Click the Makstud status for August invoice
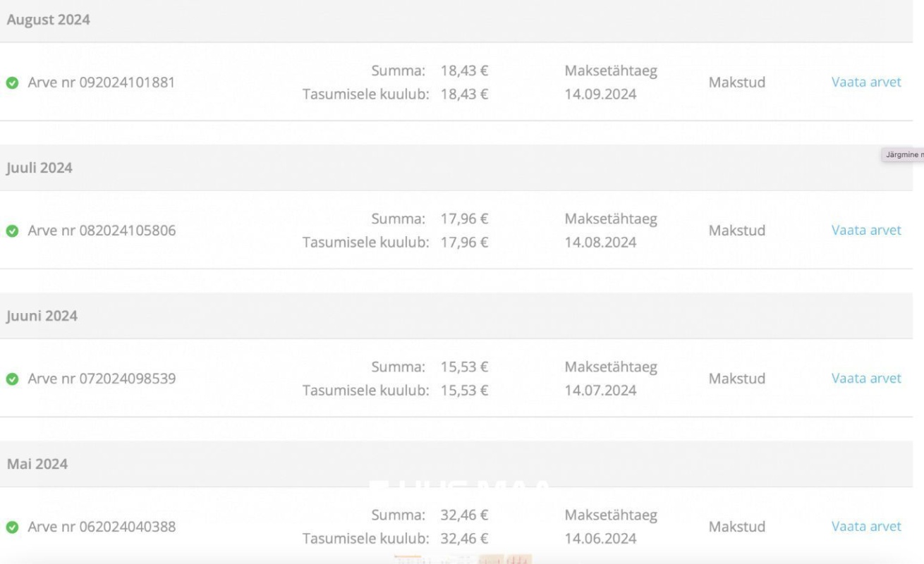The height and width of the screenshot is (564, 924). [x=736, y=82]
